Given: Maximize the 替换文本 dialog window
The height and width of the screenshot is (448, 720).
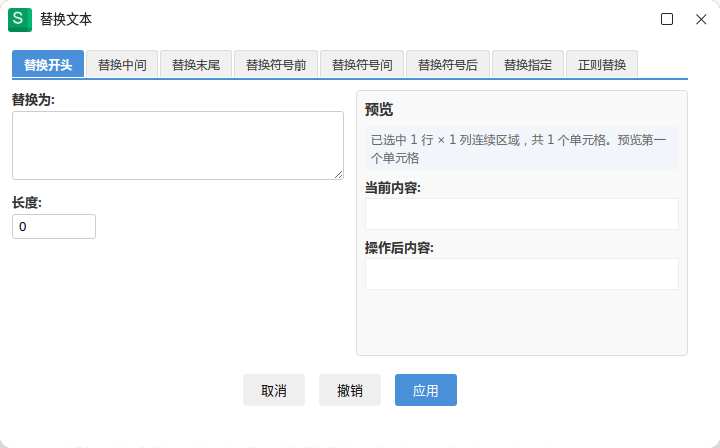Looking at the screenshot, I should coord(667,19).
